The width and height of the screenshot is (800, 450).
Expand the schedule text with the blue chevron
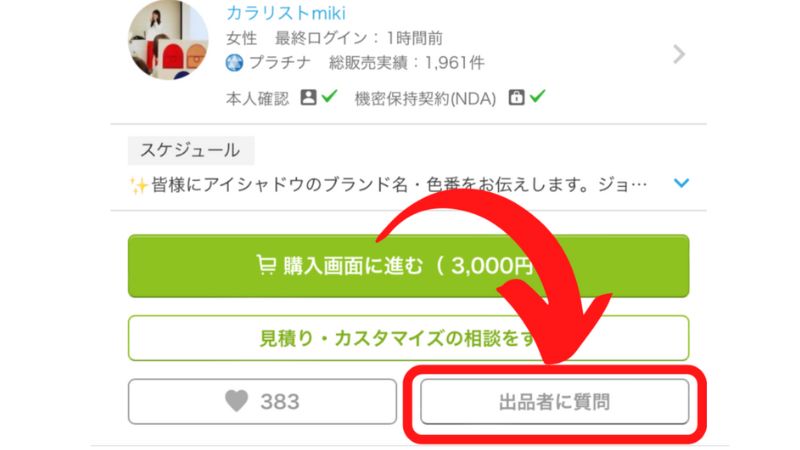(682, 183)
